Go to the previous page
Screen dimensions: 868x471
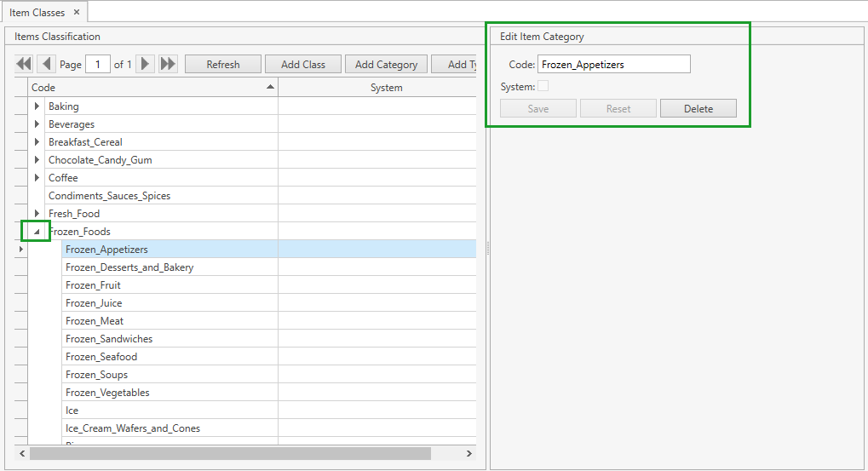(x=46, y=64)
